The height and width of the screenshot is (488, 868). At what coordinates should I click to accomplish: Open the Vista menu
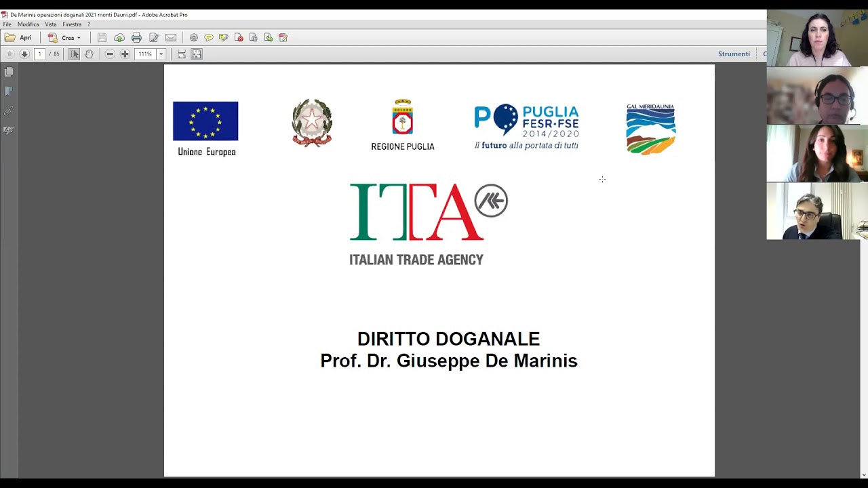point(51,24)
